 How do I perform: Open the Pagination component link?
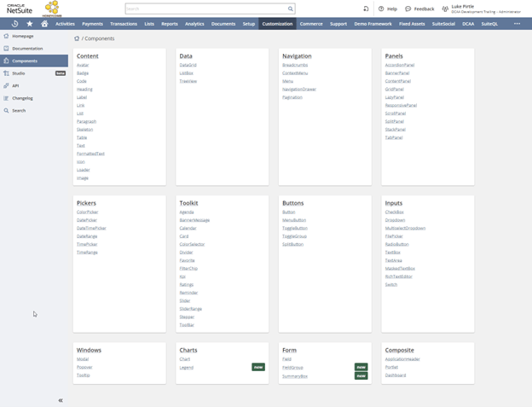(x=292, y=97)
